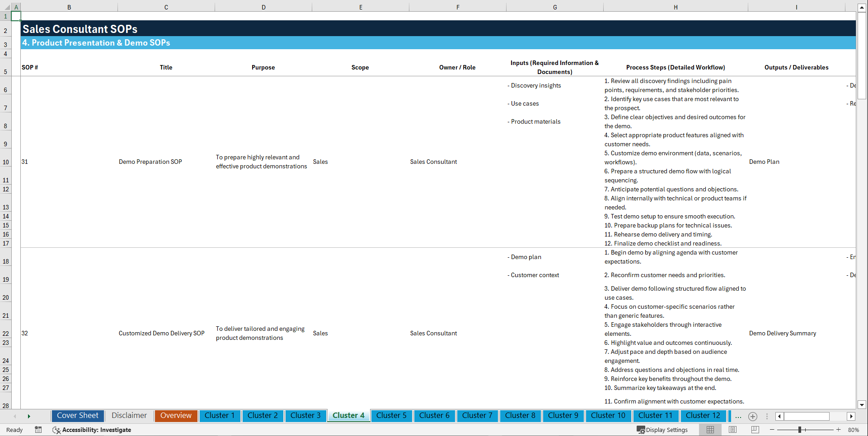Open the Cover Sheet tab

pyautogui.click(x=77, y=415)
